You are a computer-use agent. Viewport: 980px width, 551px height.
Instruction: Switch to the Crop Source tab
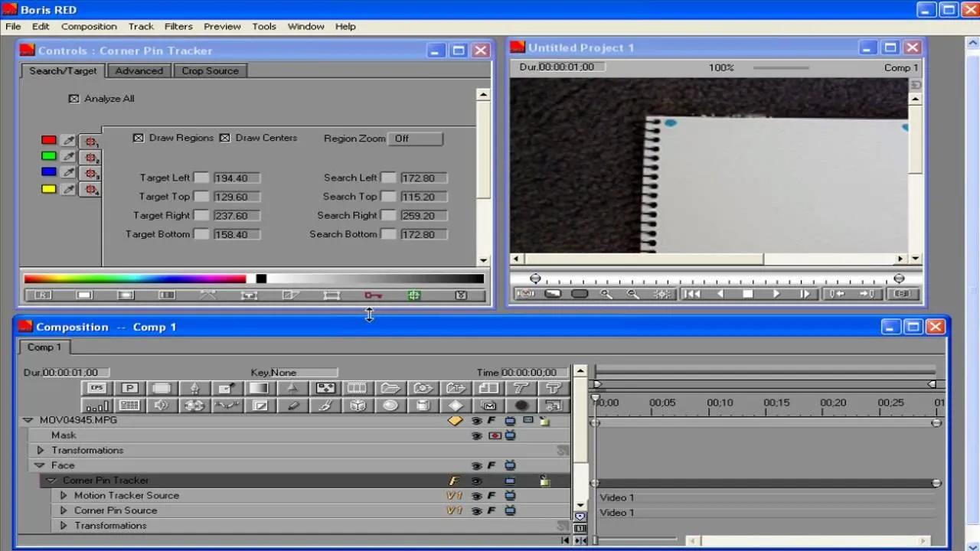click(x=210, y=70)
